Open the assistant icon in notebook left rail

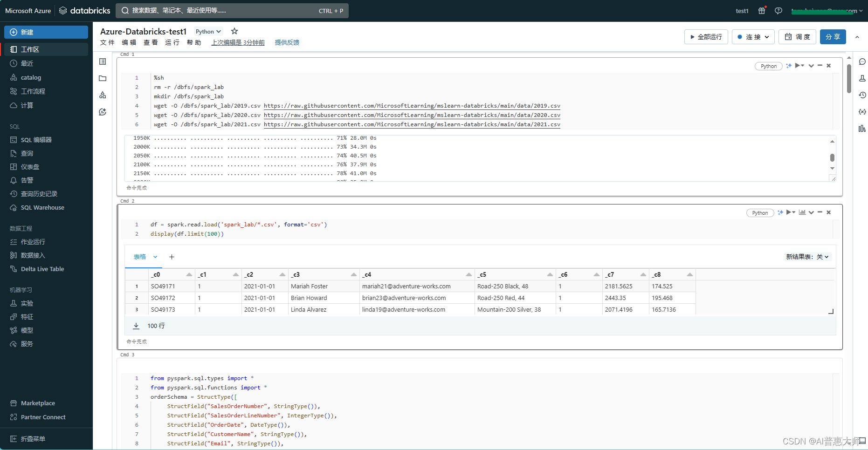(x=103, y=112)
